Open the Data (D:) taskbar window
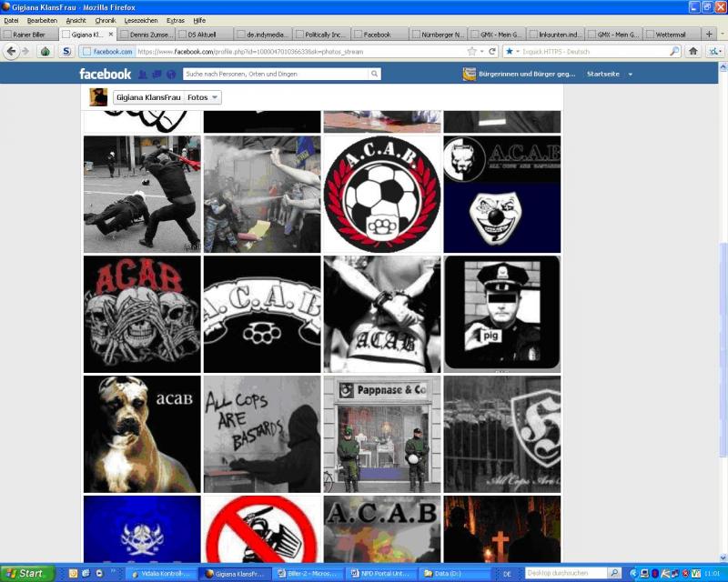The image size is (728, 582). tap(454, 574)
